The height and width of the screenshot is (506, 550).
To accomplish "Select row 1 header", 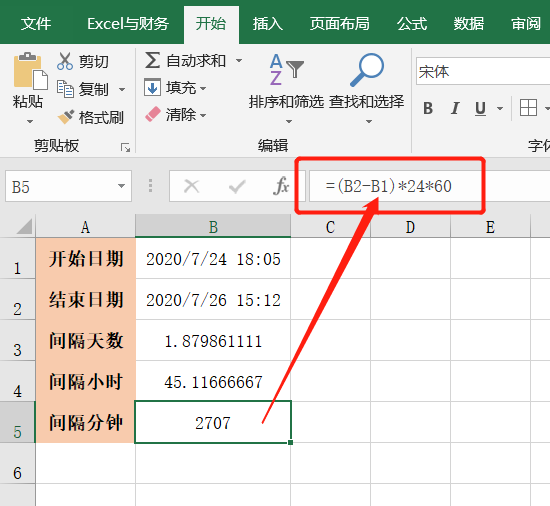I will (18, 259).
